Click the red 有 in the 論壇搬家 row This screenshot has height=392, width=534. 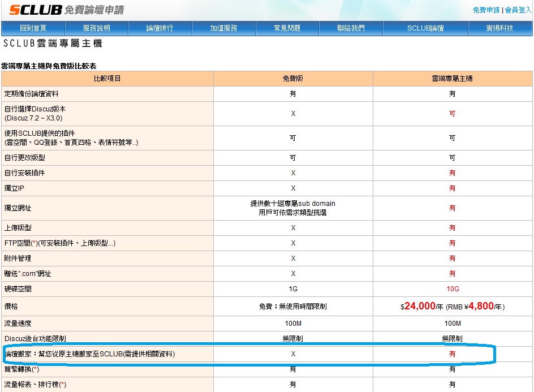453,354
